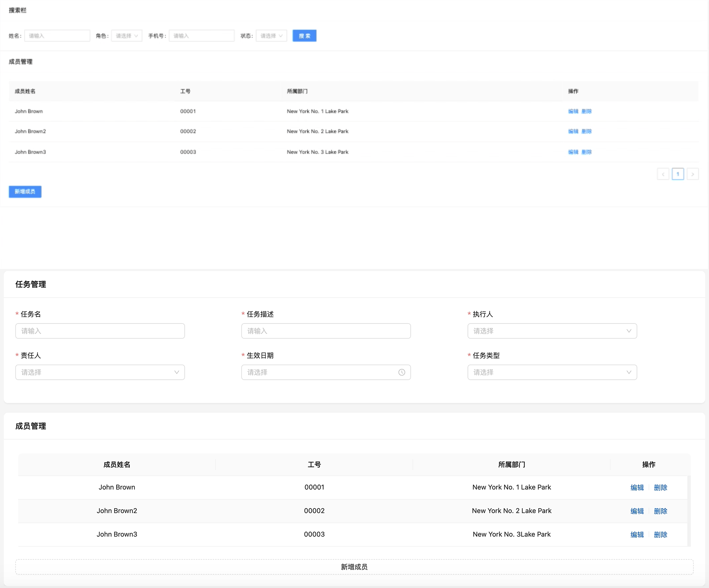Open the 角色 filter dropdown
709x588 pixels.
pyautogui.click(x=127, y=36)
